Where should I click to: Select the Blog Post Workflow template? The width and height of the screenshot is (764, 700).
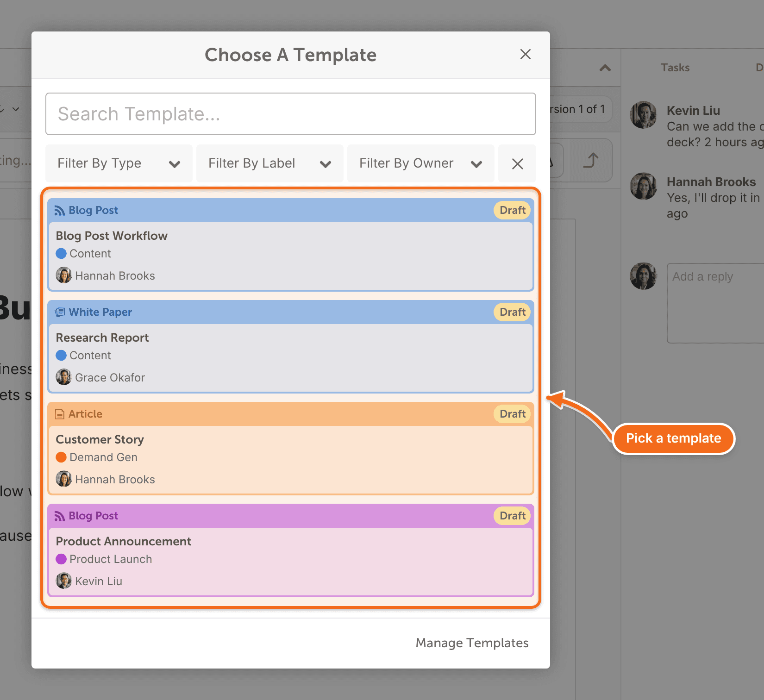(x=291, y=245)
